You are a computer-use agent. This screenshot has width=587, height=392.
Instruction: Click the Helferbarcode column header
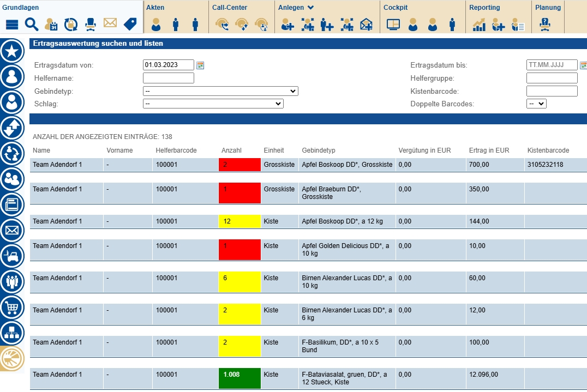176,150
